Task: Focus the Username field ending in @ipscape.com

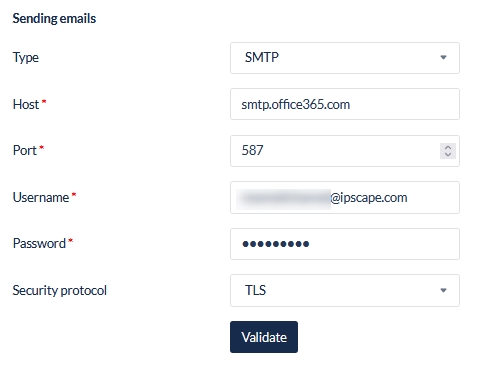Action: [345, 197]
